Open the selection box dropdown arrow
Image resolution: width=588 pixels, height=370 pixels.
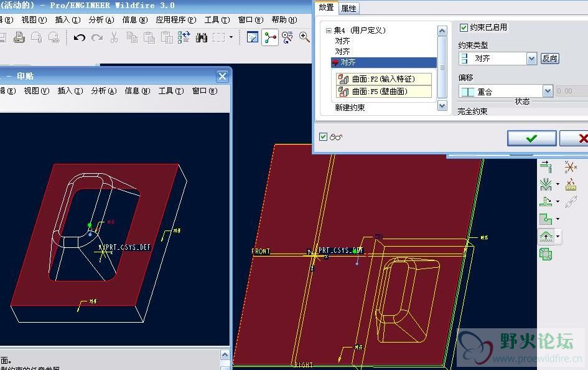coord(231,37)
